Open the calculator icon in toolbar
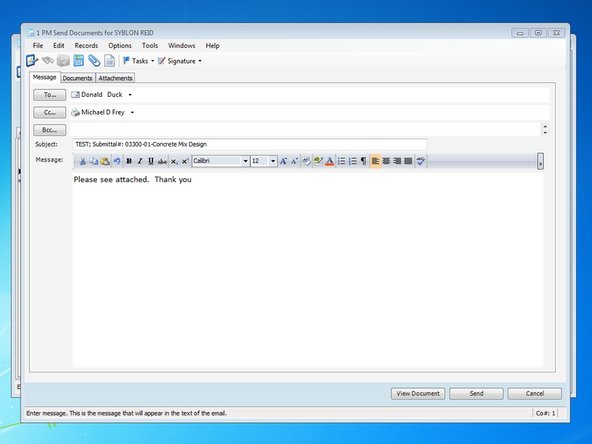The height and width of the screenshot is (444, 592). tap(79, 60)
